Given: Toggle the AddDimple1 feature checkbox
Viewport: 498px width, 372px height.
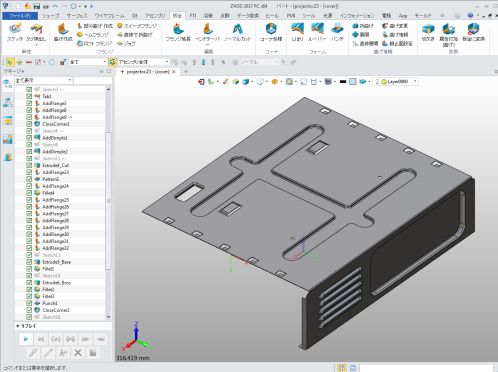Looking at the screenshot, I should (29, 138).
